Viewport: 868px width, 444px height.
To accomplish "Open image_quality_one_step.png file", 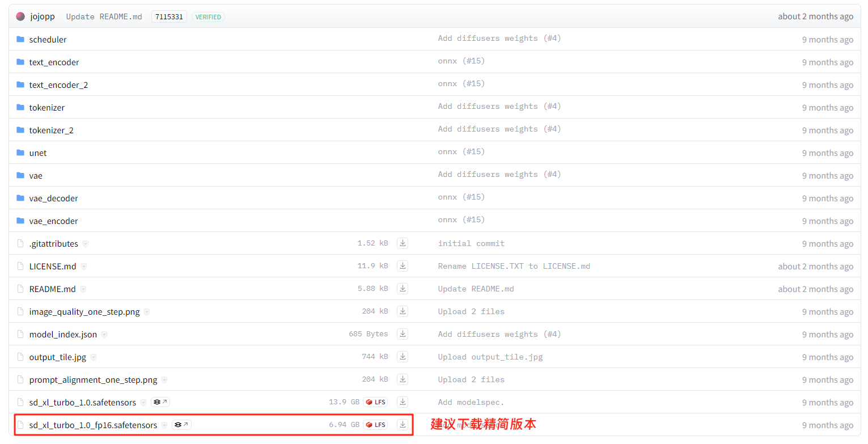I will 84,311.
